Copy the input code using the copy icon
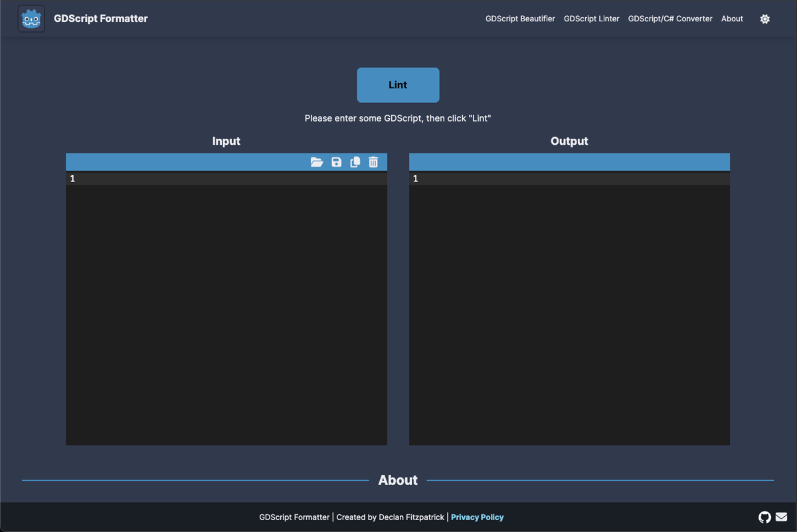The height and width of the screenshot is (532, 797). pyautogui.click(x=355, y=161)
